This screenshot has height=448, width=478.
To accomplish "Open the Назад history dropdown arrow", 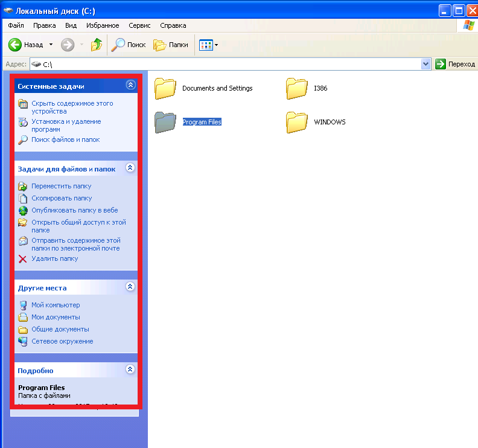I will [x=51, y=45].
